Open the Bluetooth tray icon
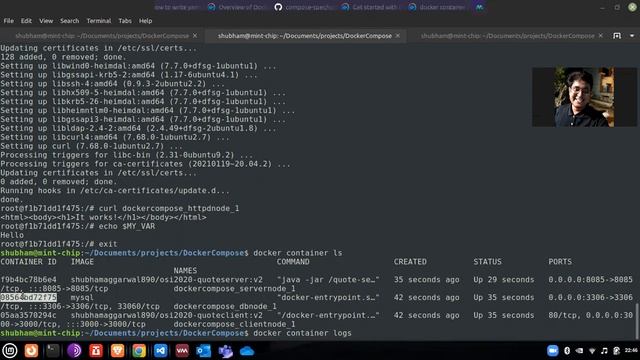 click(x=567, y=351)
